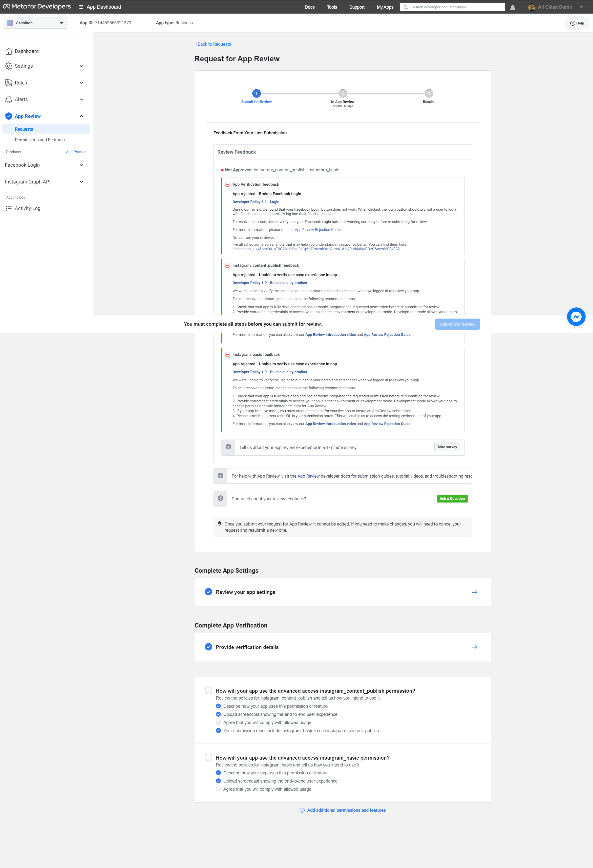This screenshot has width=593, height=868.
Task: Select Permissions and Features in sidebar
Action: 40,140
